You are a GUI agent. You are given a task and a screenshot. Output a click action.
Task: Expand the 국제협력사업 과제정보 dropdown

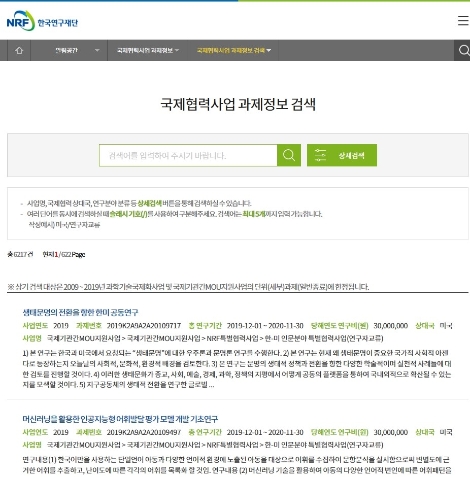pos(148,50)
